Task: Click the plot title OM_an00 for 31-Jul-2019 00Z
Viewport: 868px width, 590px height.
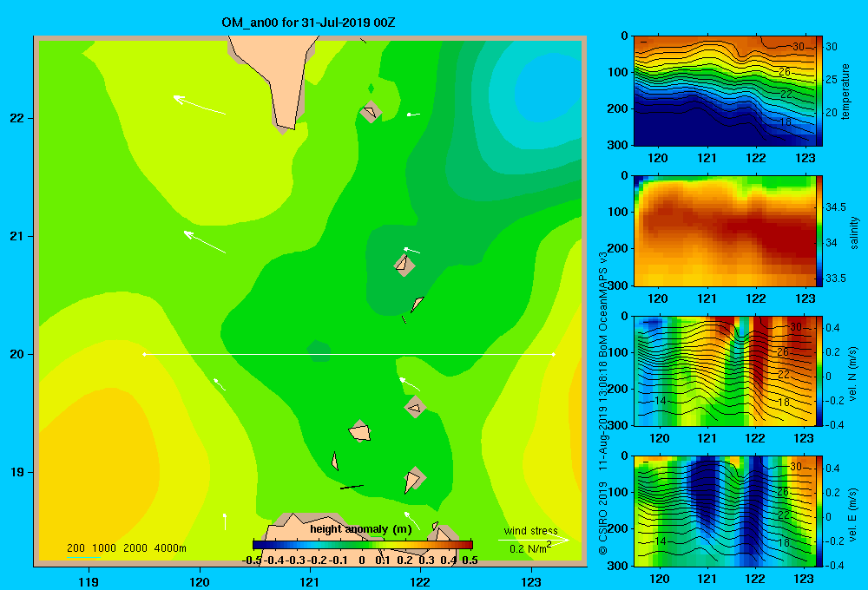Action: pos(308,23)
